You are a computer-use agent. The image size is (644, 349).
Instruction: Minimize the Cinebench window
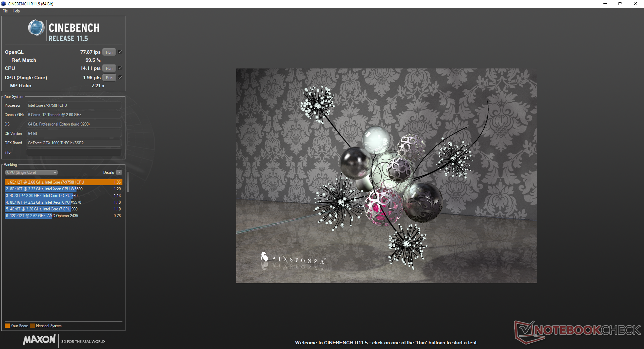click(x=605, y=4)
